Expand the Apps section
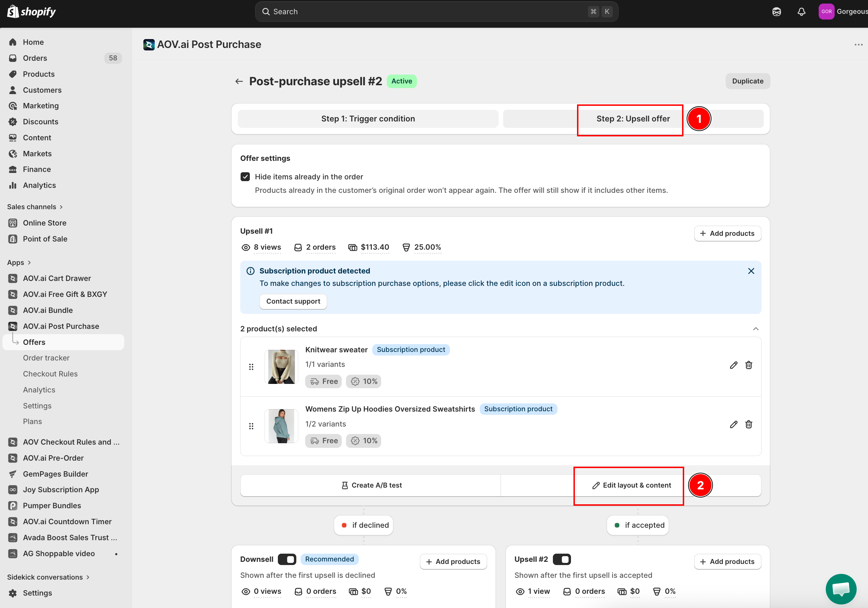This screenshot has width=868, height=608. click(19, 262)
